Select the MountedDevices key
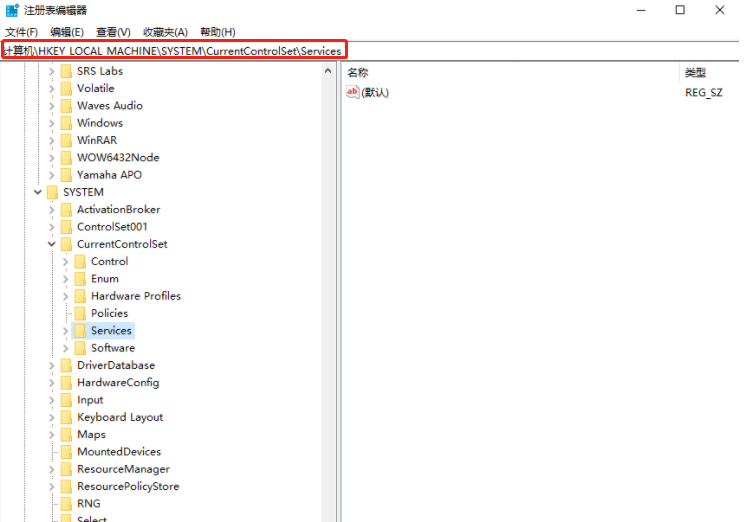The width and height of the screenshot is (750, 522). 119,452
